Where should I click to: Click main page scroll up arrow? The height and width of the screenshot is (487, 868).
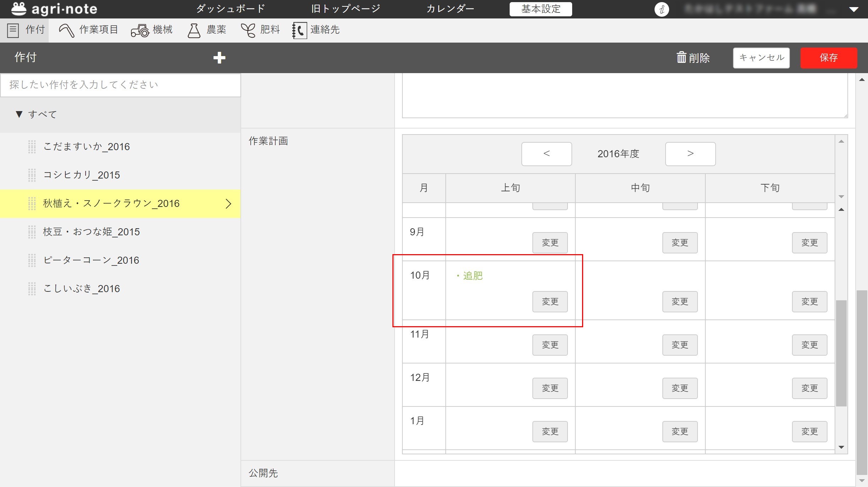point(862,80)
